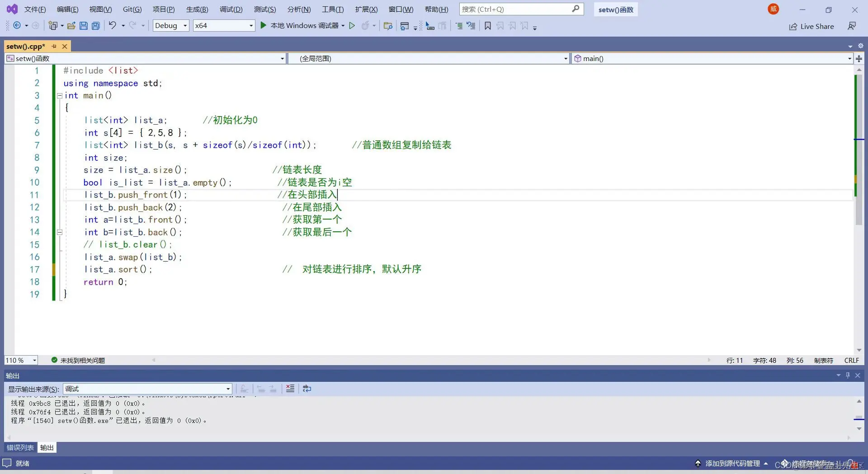The height and width of the screenshot is (474, 868).
Task: Collapse the outline marker at line 14
Action: pyautogui.click(x=59, y=232)
